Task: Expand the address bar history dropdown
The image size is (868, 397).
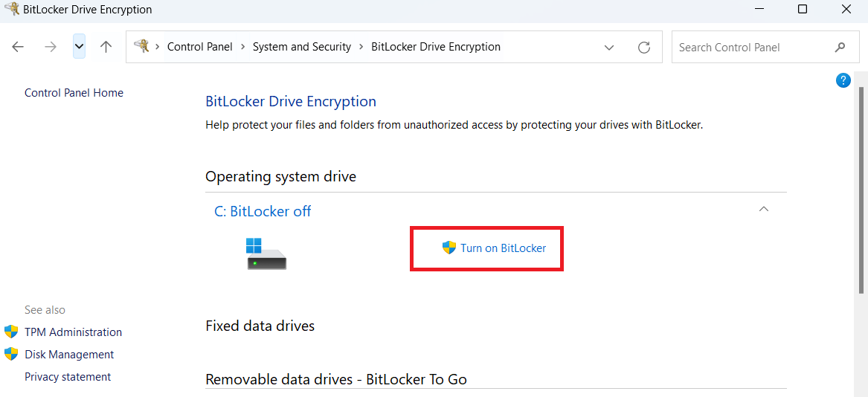Action: pos(609,48)
